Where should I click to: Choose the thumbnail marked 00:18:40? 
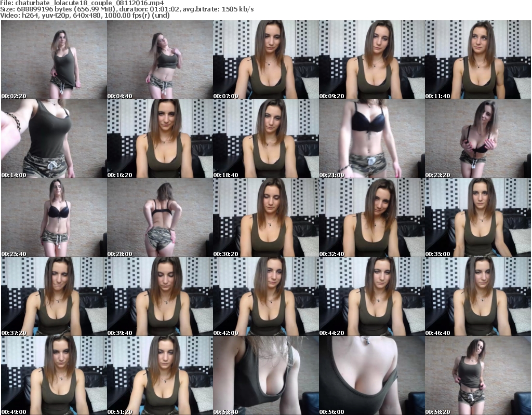[265, 139]
